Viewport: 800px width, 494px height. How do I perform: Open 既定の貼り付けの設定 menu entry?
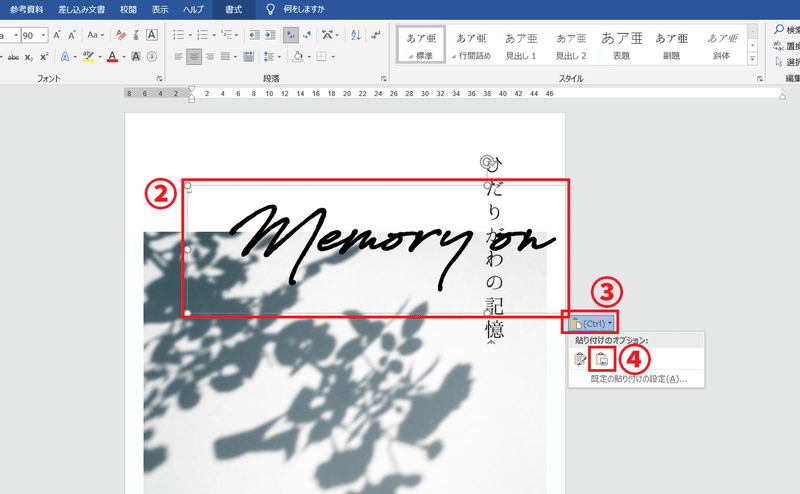639,379
